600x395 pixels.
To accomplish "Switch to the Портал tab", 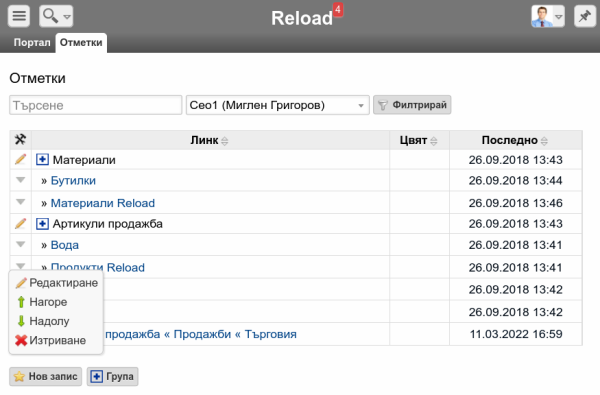I will (x=32, y=42).
